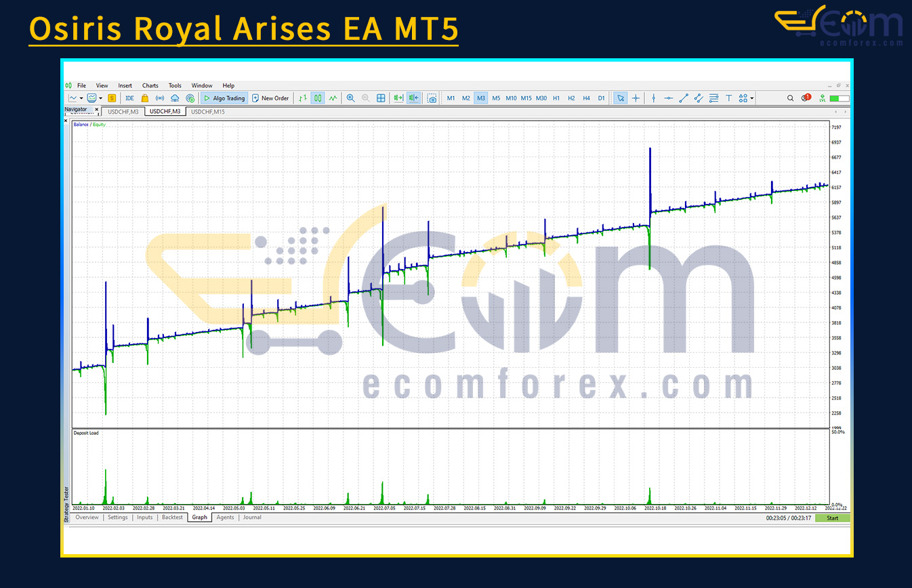Select the M10 timeframe
Screen dimensions: 912x588
coord(511,98)
